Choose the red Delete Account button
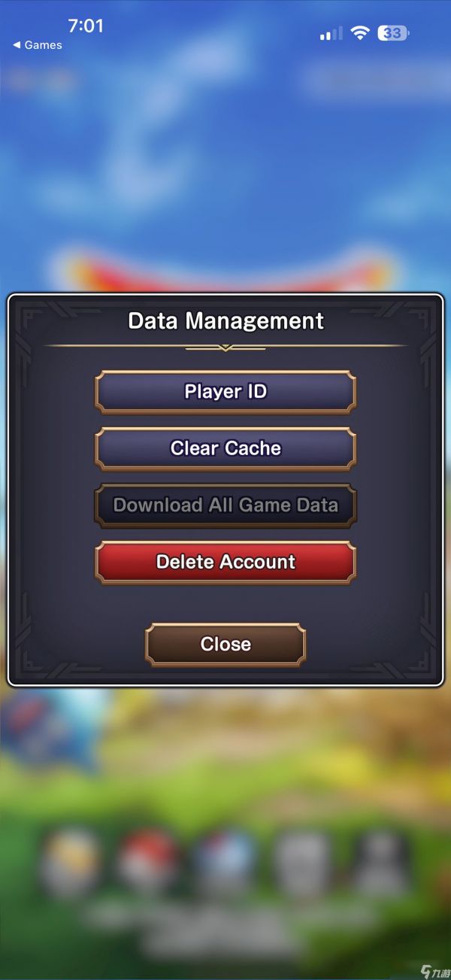The height and width of the screenshot is (980, 451). [225, 562]
